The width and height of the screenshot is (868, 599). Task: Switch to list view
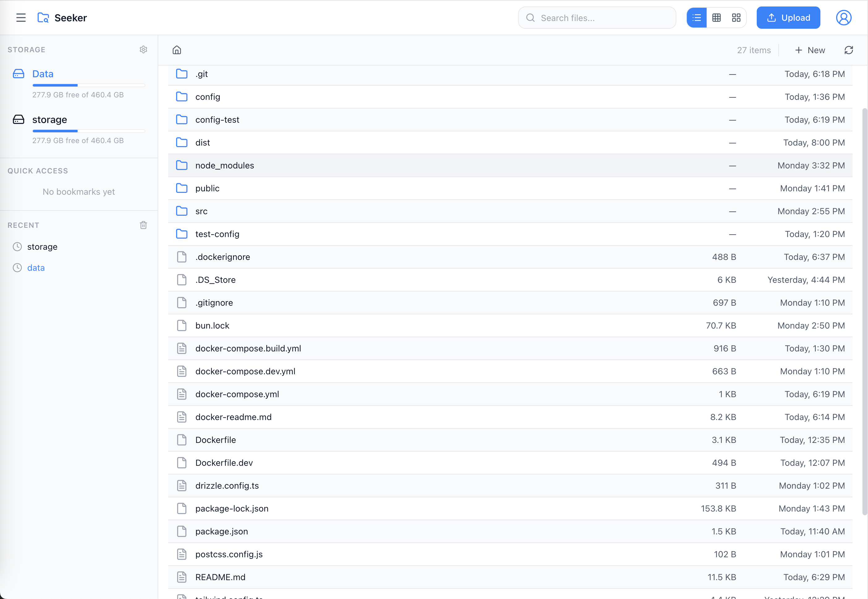[x=697, y=18]
